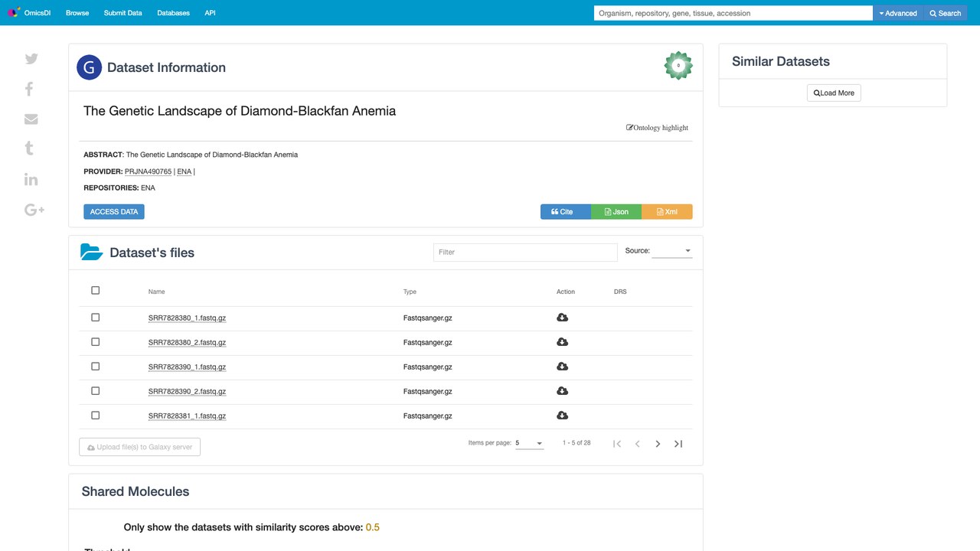Load more similar datasets
The width and height of the screenshot is (980, 551).
834,93
